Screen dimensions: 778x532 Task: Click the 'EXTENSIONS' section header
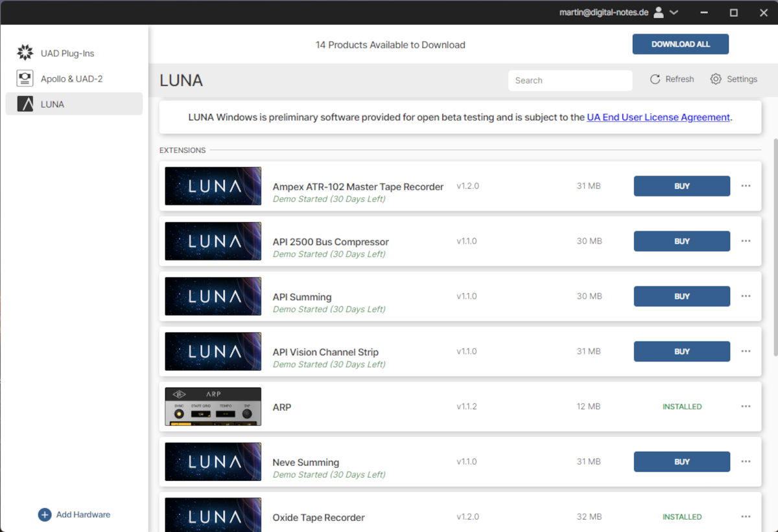click(x=183, y=150)
